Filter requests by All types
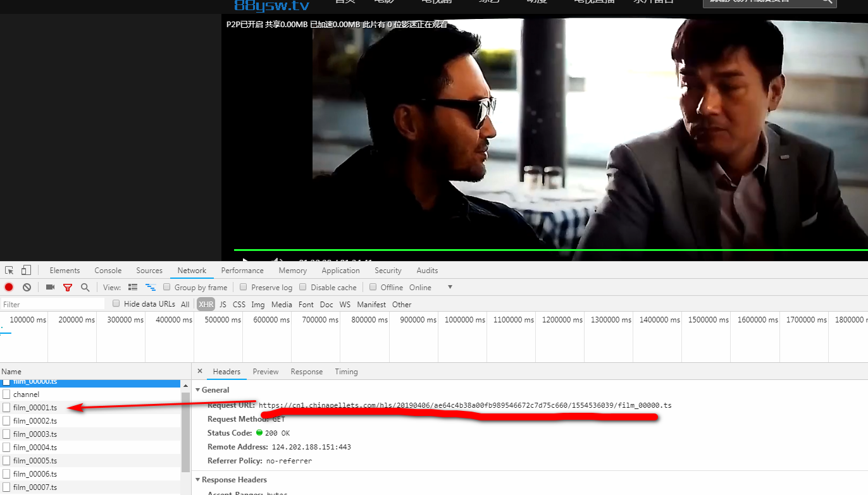Viewport: 868px width, 495px height. pos(185,304)
